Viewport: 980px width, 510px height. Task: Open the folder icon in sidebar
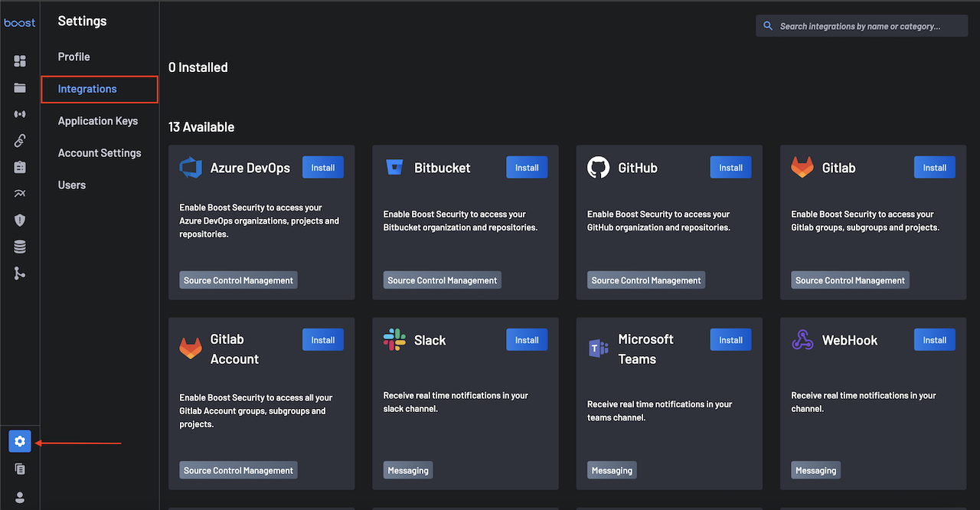click(x=20, y=88)
